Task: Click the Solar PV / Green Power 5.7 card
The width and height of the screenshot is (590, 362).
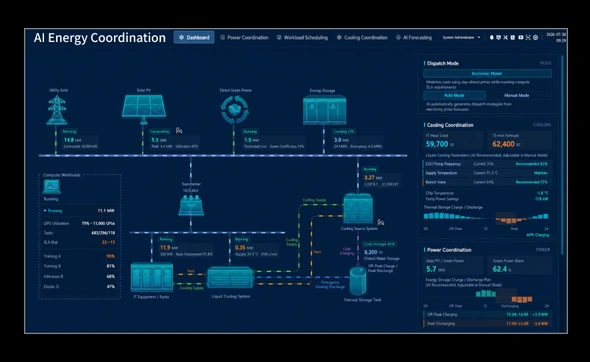Action: point(453,265)
